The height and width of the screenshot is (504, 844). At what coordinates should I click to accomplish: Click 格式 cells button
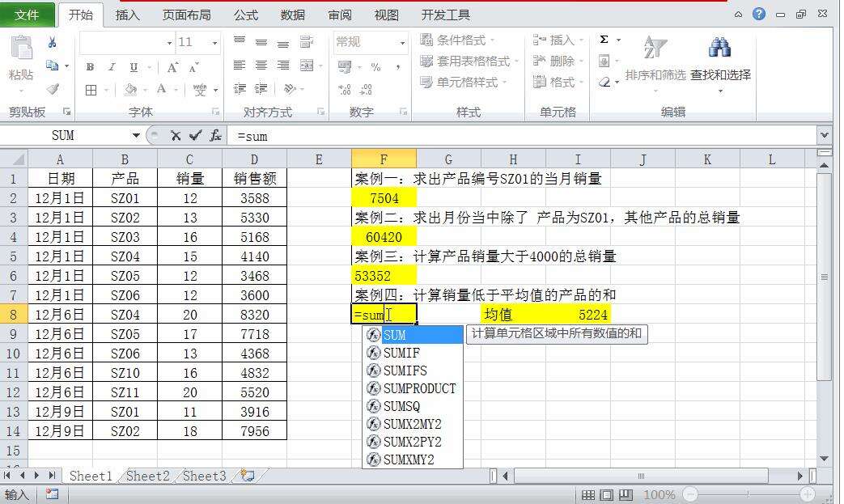point(558,83)
